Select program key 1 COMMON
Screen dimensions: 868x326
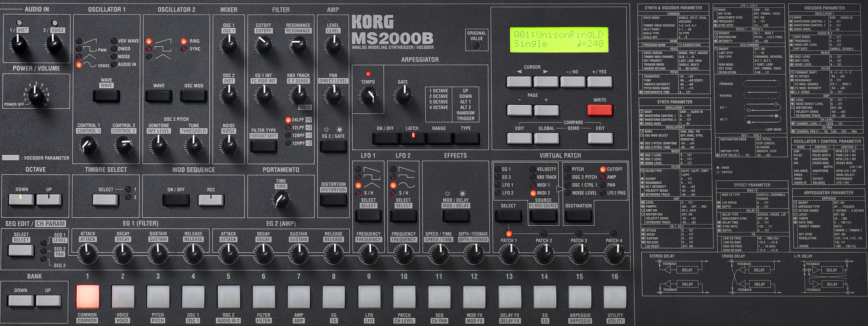click(87, 297)
